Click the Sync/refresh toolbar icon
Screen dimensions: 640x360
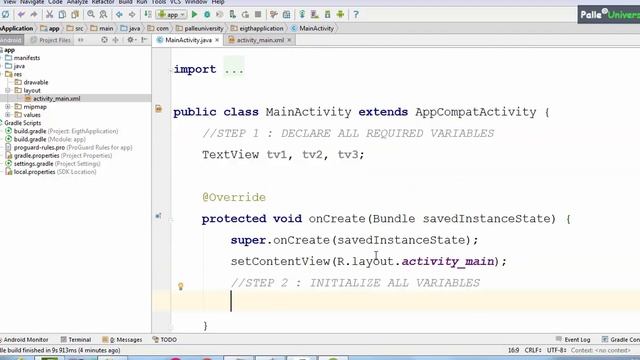click(5, 15)
